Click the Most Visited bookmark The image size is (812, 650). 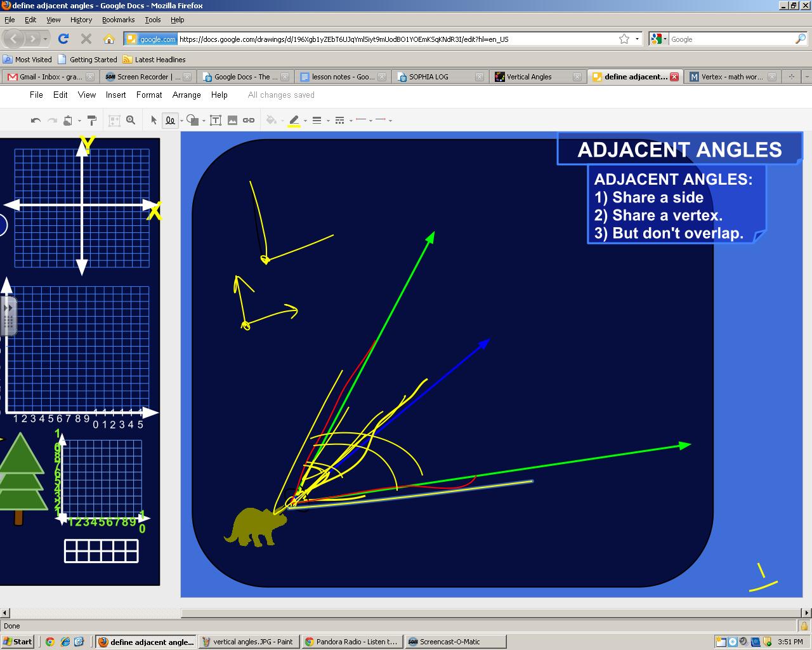click(x=27, y=60)
